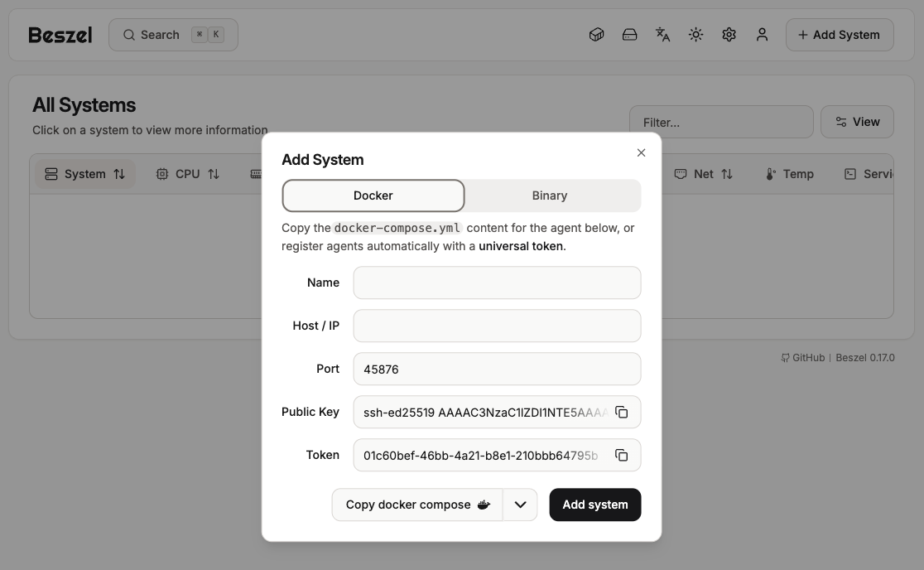The image size is (924, 570).
Task: Click the header Add System button
Action: pos(840,35)
